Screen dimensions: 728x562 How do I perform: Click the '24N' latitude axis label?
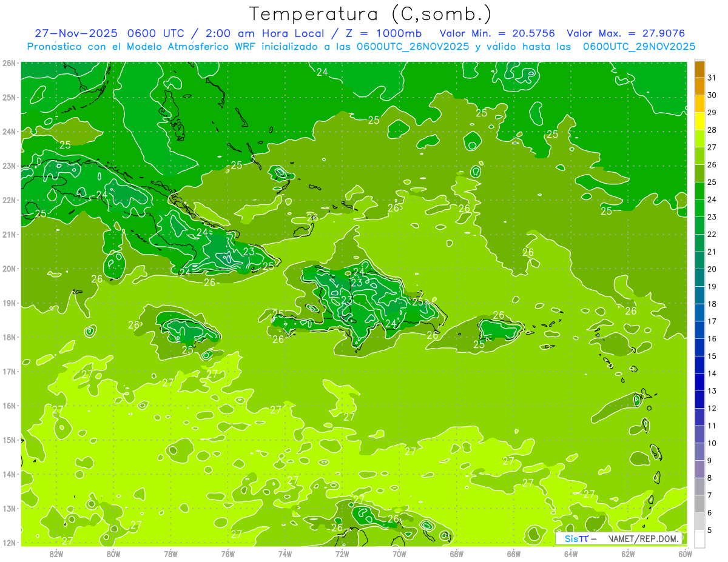(x=9, y=132)
